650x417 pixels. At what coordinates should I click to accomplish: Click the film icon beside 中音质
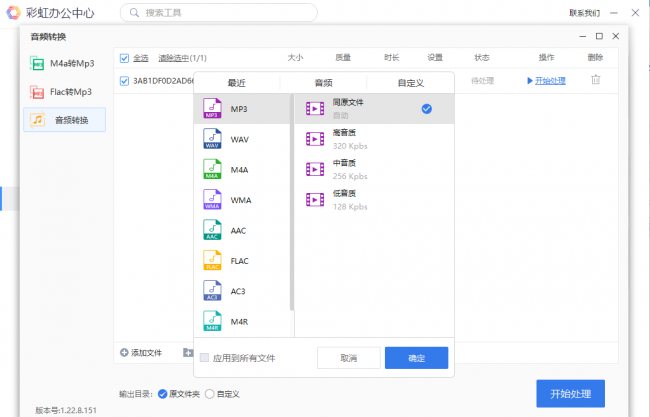(x=315, y=169)
